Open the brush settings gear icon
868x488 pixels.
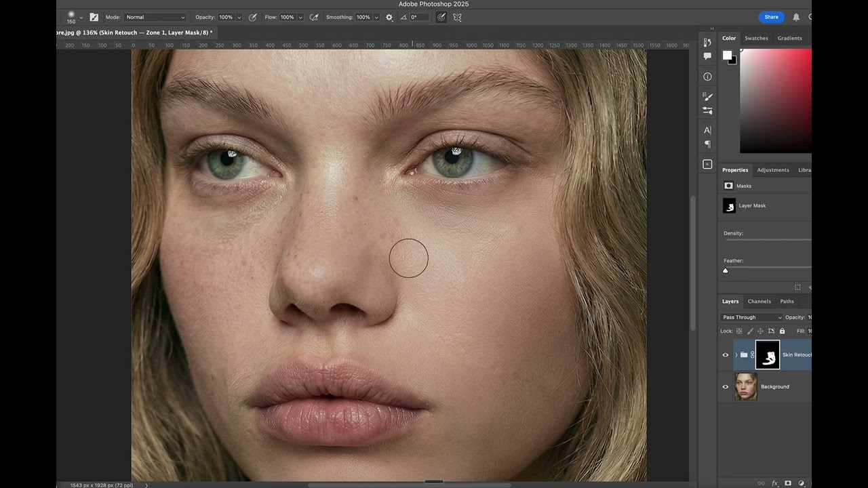pos(389,17)
